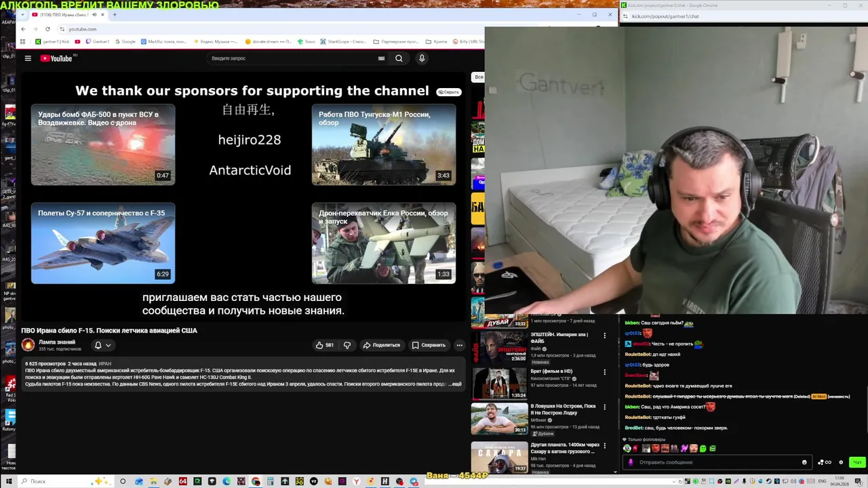Image resolution: width=868 pixels, height=488 pixels.
Task: Click the YouTube logo to go home
Action: (x=56, y=58)
